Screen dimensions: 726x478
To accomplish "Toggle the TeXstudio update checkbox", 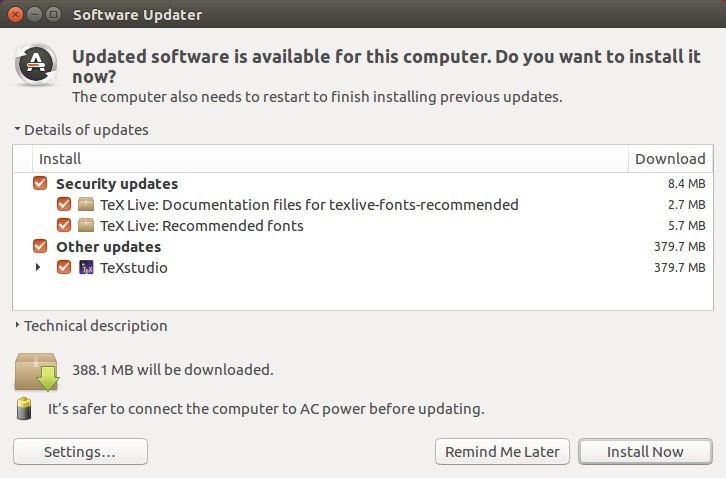I will (64, 267).
